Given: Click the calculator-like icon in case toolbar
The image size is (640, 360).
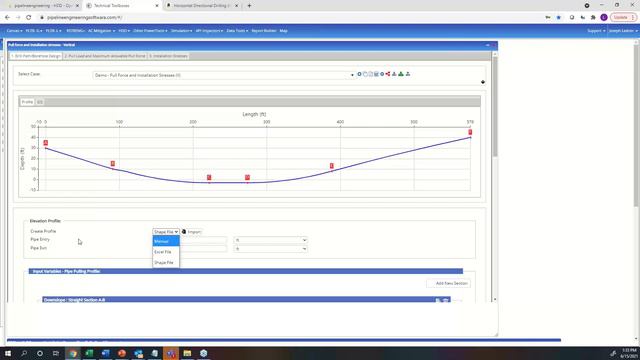Looking at the screenshot, I should [x=376, y=74].
